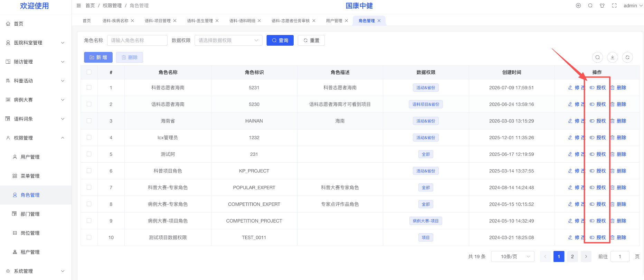Open 用户管理 in the sidebar

click(36, 157)
